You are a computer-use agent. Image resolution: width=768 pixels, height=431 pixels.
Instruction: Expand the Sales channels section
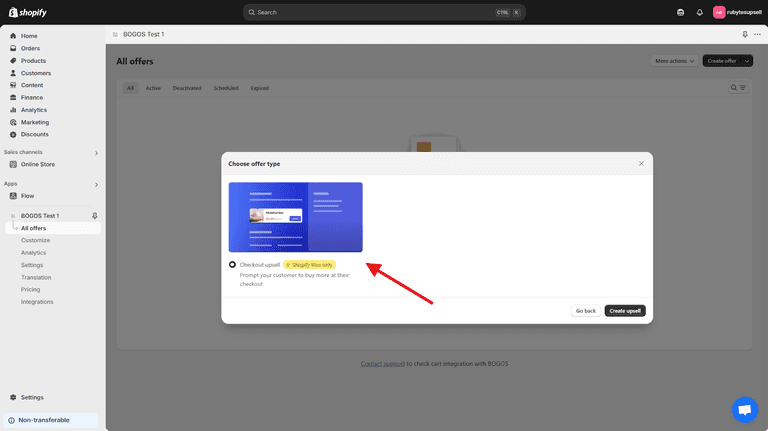point(96,153)
